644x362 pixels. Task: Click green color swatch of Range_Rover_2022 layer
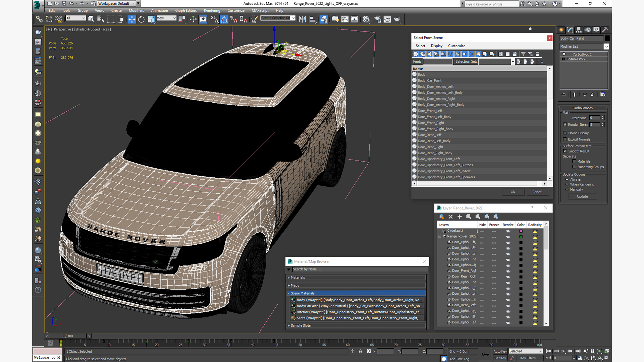(x=521, y=237)
